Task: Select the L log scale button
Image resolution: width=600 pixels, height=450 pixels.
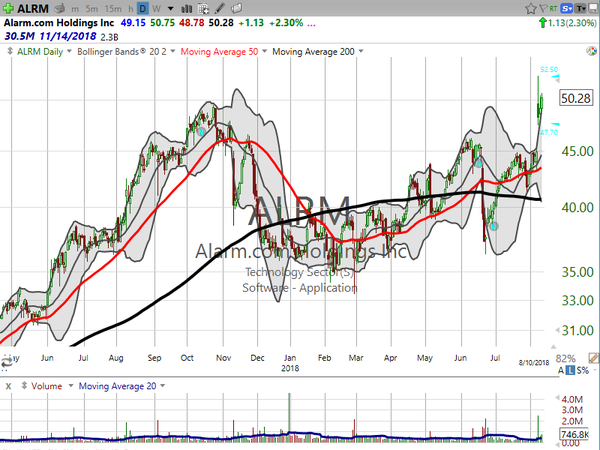Action: (570, 370)
